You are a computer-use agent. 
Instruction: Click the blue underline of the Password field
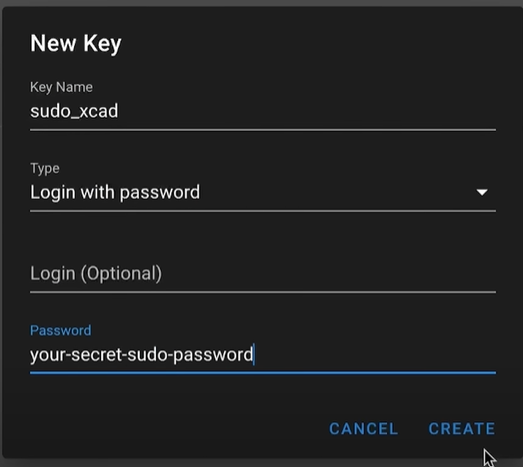point(263,373)
